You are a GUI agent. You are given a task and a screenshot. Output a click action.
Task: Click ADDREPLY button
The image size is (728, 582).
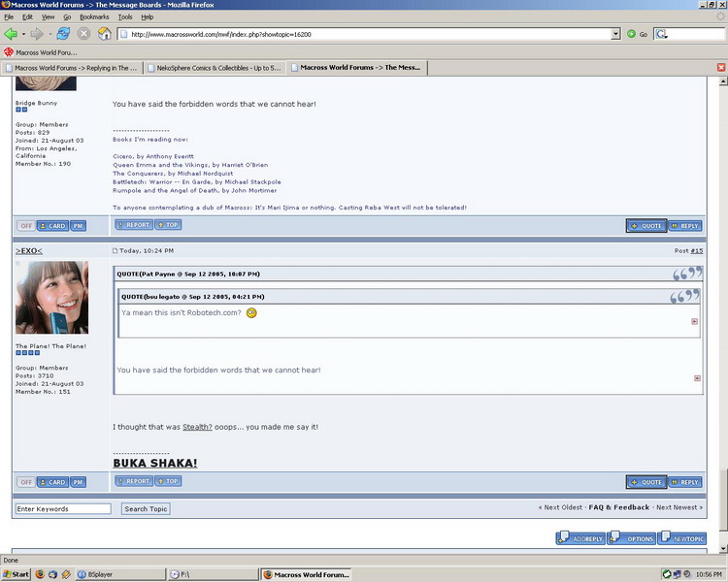click(x=580, y=538)
